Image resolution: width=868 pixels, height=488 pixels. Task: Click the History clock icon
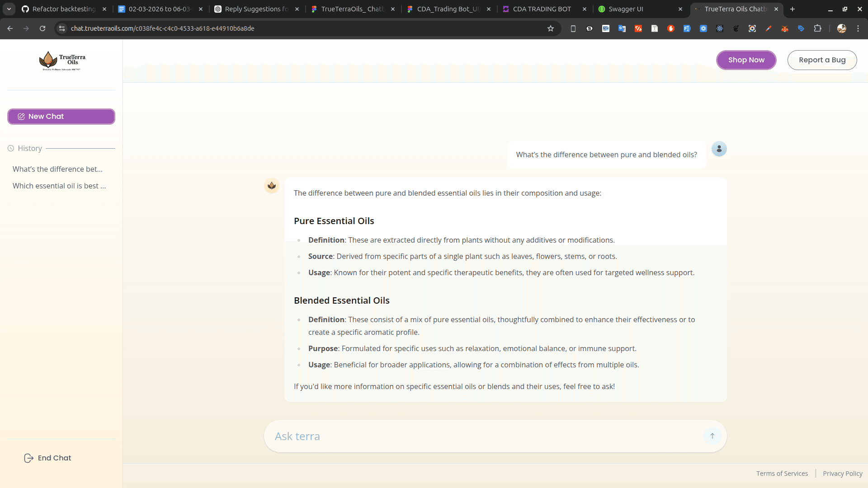pyautogui.click(x=10, y=148)
